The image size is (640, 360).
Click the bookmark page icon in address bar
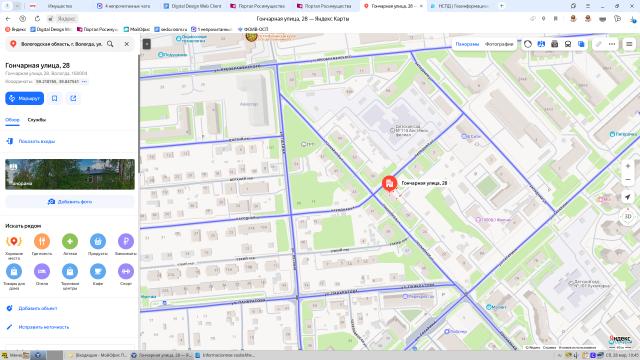[x=556, y=19]
